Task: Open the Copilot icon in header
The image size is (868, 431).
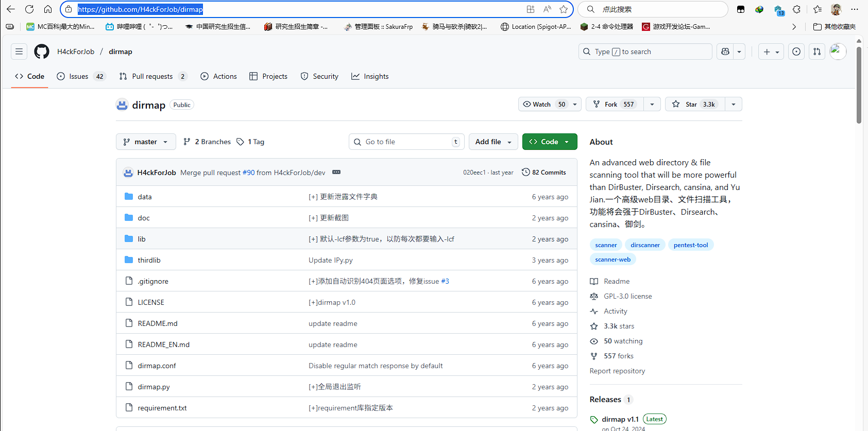Action: point(725,51)
